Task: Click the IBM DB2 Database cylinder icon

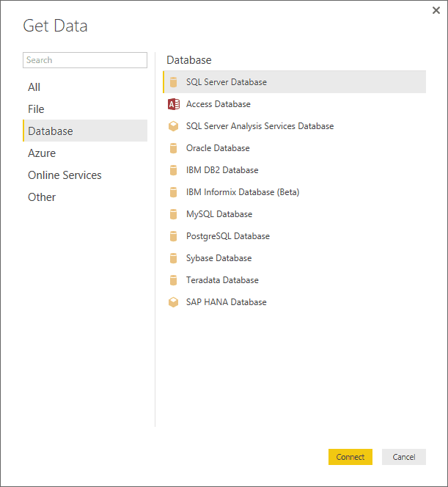Action: [x=174, y=170]
